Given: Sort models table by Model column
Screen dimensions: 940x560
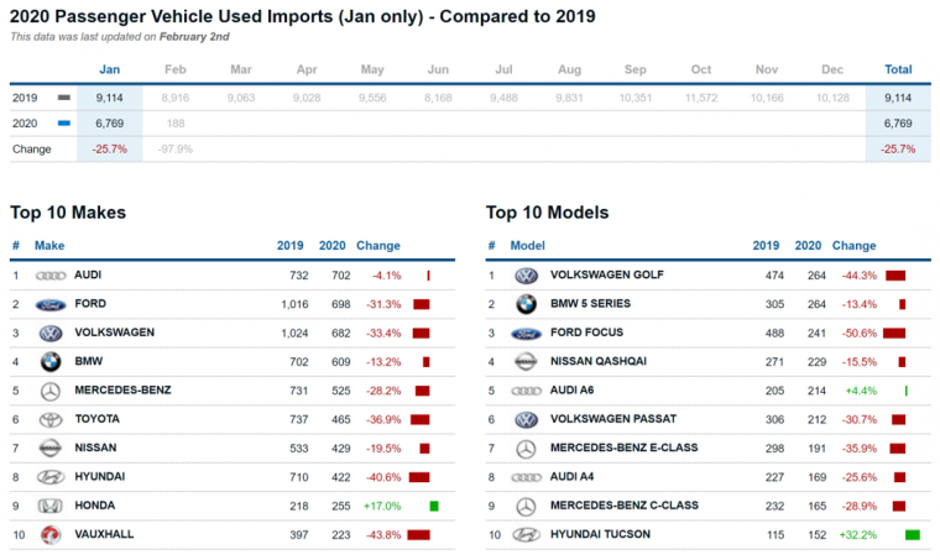Looking at the screenshot, I should click(527, 246).
